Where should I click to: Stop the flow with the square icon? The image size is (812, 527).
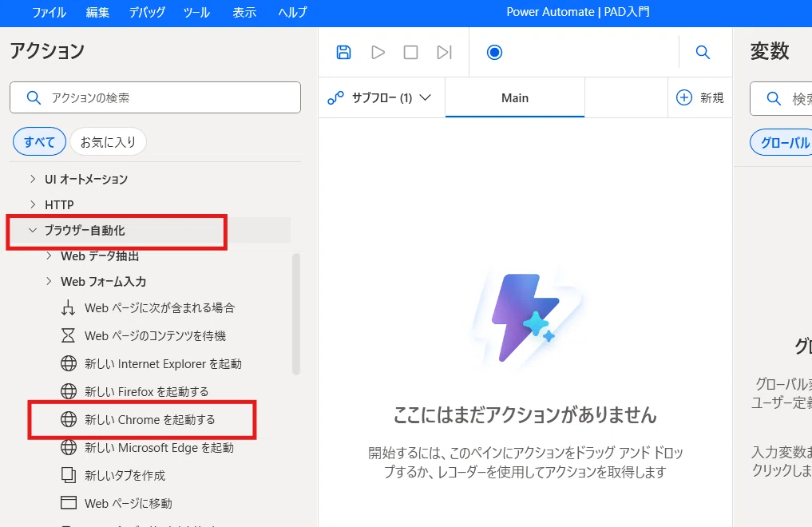tap(410, 52)
